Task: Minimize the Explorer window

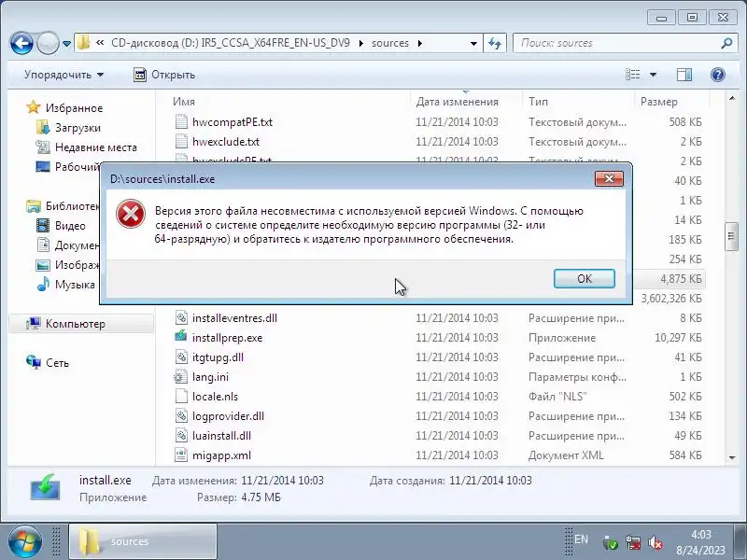Action: coord(661,18)
